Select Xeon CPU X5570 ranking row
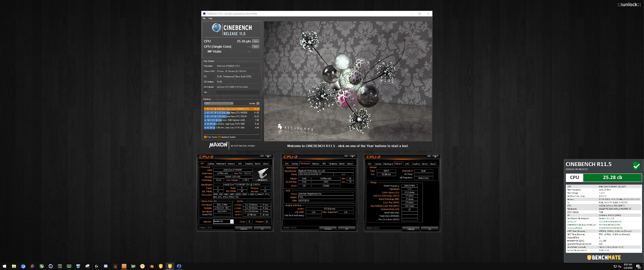The width and height of the screenshot is (644, 270). 232,116
